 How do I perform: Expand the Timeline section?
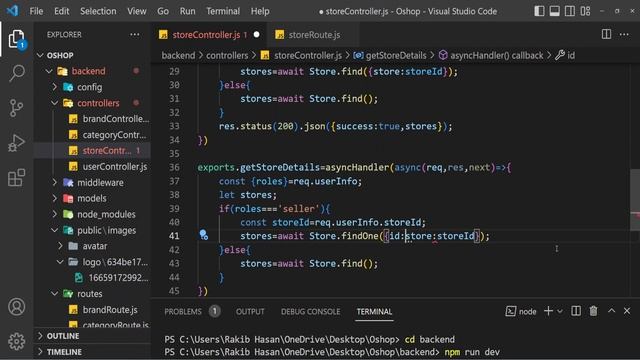point(64,352)
